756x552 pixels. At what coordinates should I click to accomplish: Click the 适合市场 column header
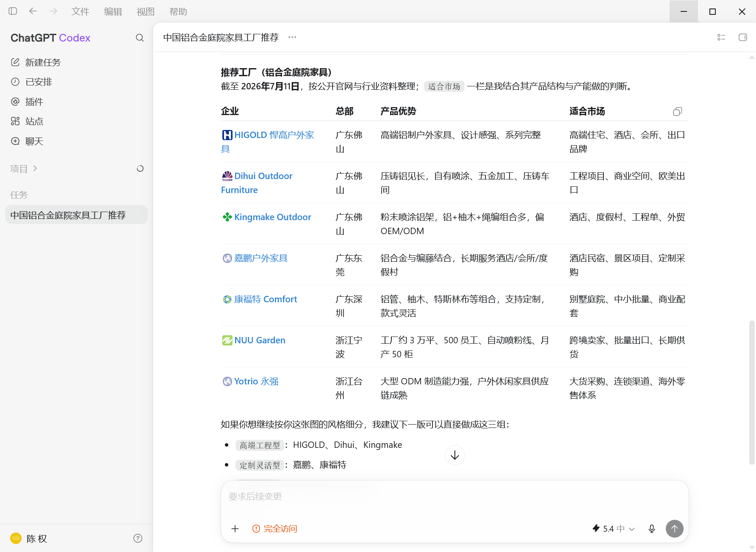tap(587, 111)
